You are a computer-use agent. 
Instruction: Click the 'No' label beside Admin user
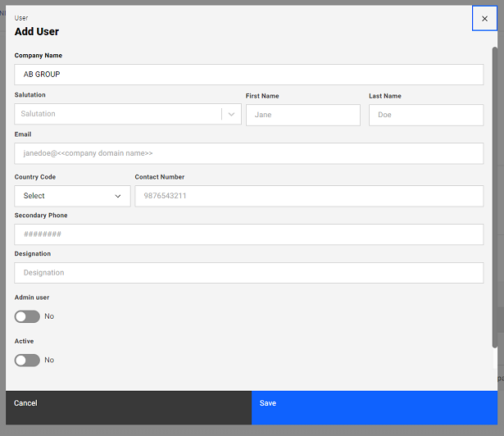click(x=49, y=316)
